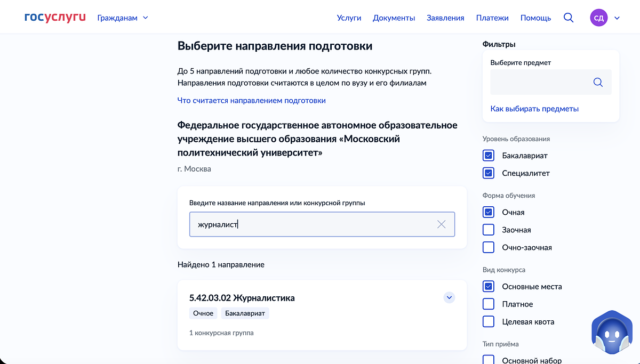Open the robot assistant chat icon
This screenshot has height=364, width=640.
611,333
